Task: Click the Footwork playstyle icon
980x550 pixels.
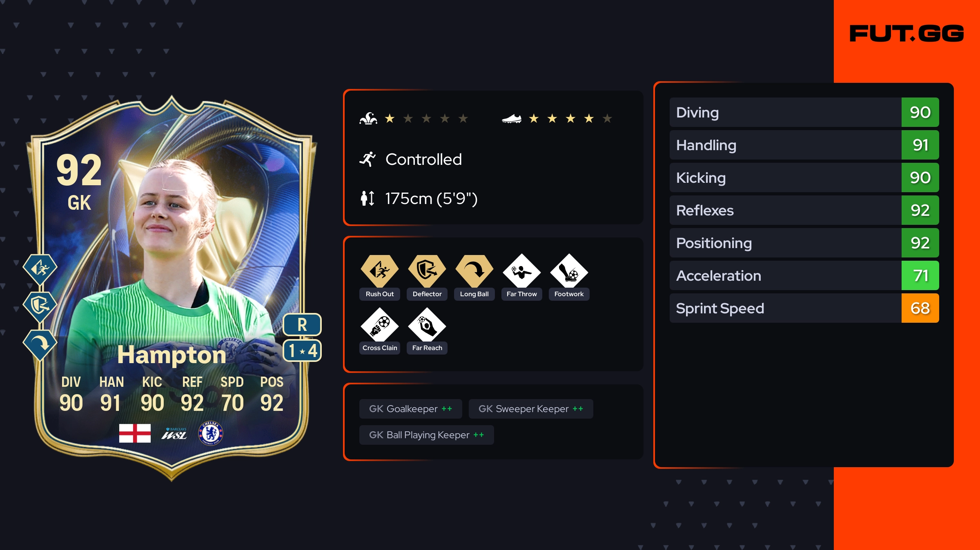Action: [x=569, y=271]
